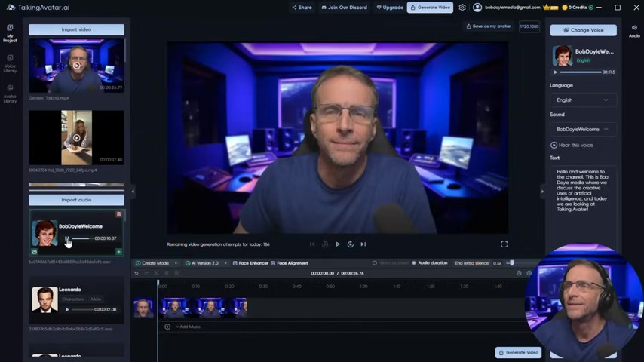Zoom in the timeline

pos(529,273)
